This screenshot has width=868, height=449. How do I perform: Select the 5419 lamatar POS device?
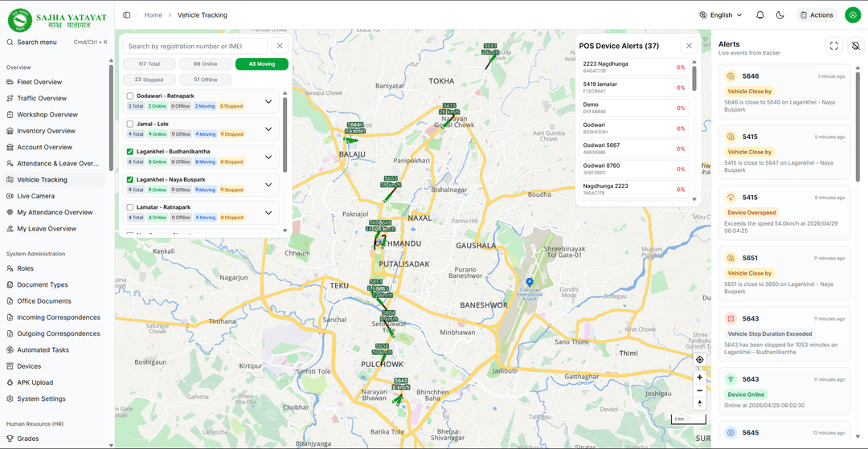(633, 88)
